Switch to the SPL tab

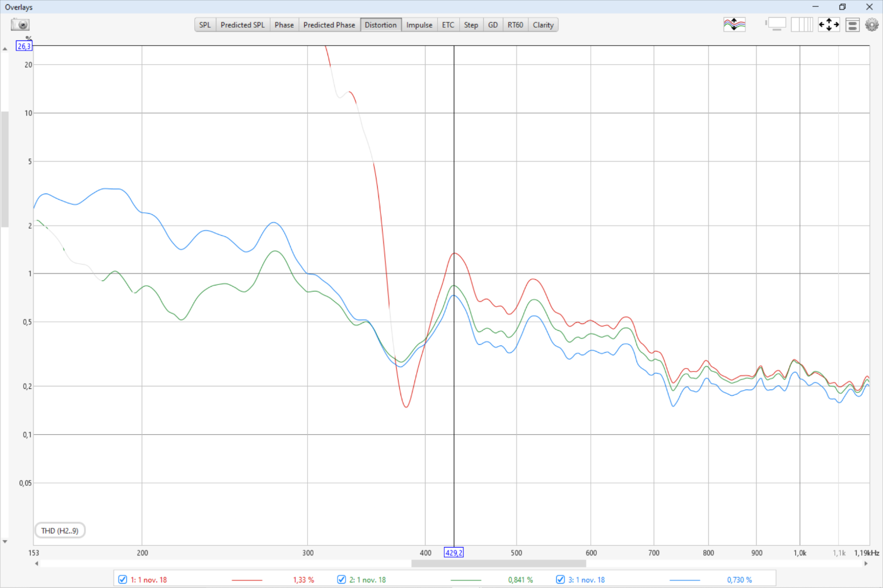(205, 25)
